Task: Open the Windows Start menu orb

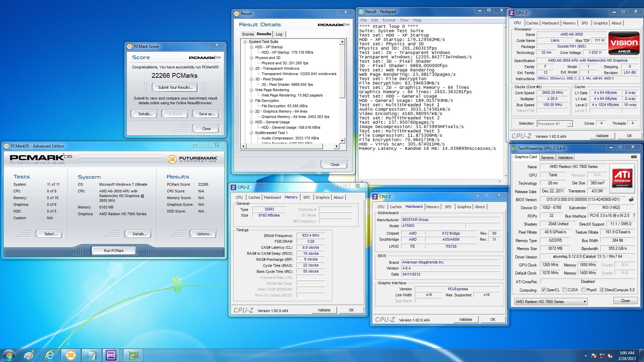Action: pyautogui.click(x=9, y=355)
